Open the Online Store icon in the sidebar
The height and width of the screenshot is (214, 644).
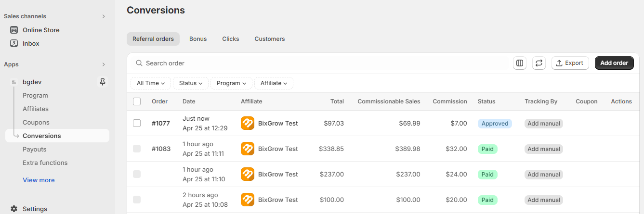click(14, 30)
